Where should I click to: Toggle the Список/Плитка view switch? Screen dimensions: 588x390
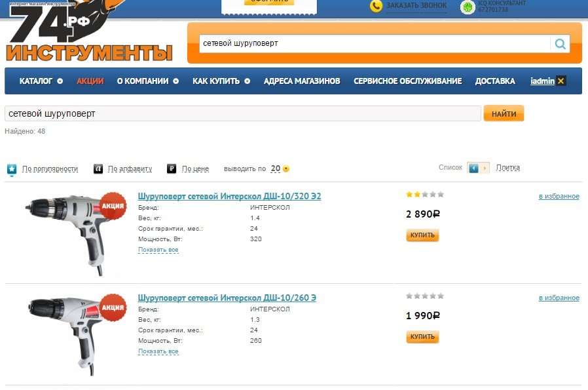[x=478, y=168]
